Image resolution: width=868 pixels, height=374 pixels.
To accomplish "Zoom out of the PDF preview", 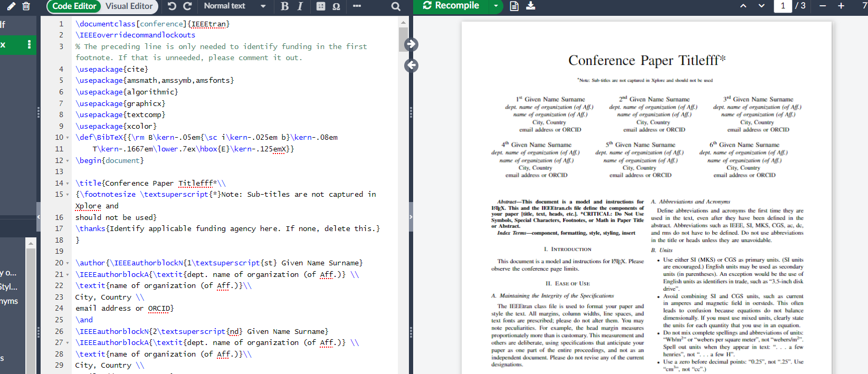I will [823, 6].
